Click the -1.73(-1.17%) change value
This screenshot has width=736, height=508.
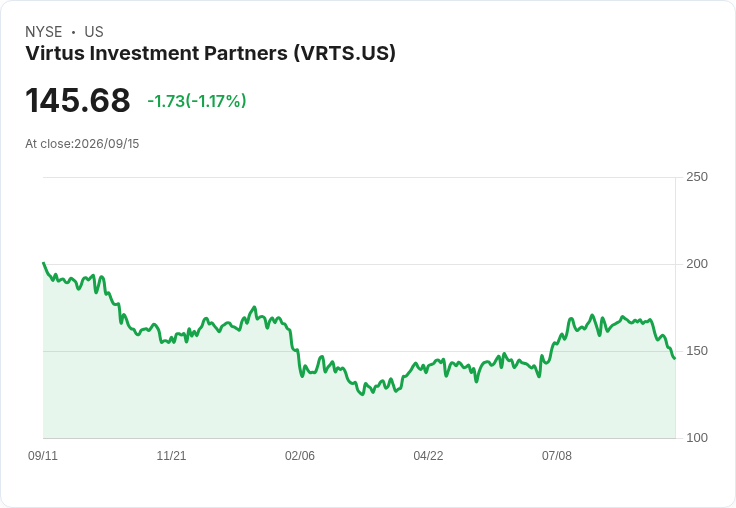pos(197,101)
